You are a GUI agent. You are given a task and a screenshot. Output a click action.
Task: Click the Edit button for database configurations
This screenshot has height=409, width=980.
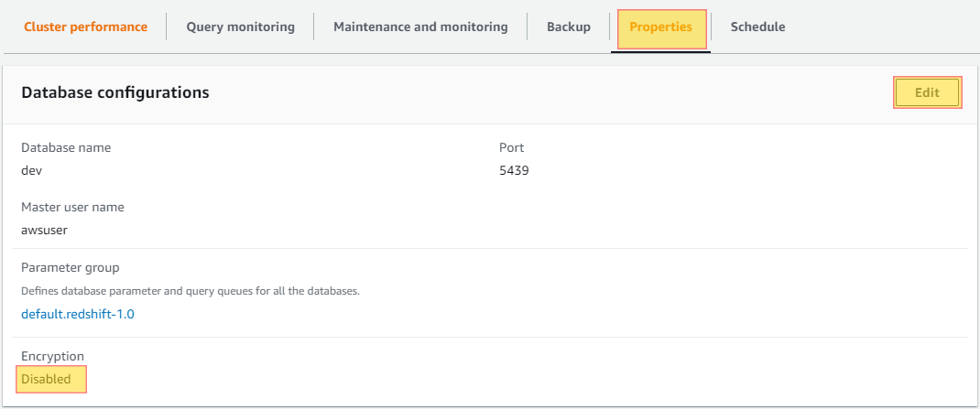click(x=928, y=92)
